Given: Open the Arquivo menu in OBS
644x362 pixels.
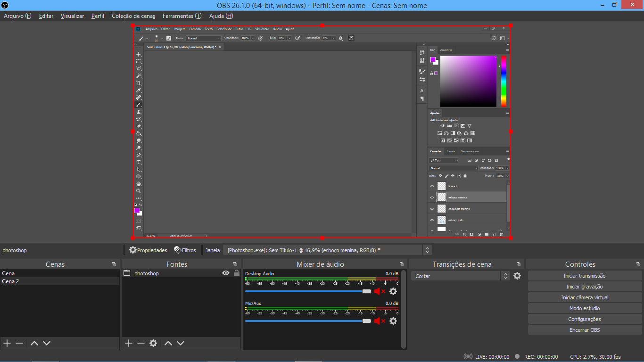Looking at the screenshot, I should pos(17,16).
